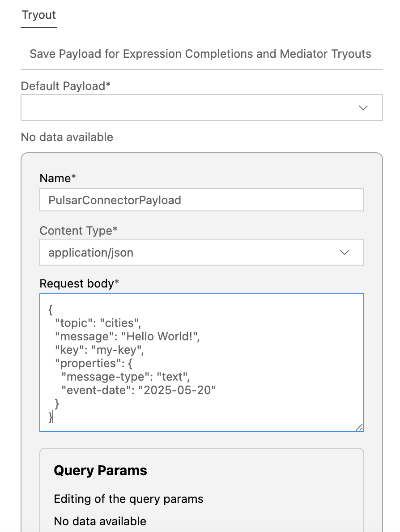Click 'Save Payload for Expression Completions' heading

click(x=200, y=54)
